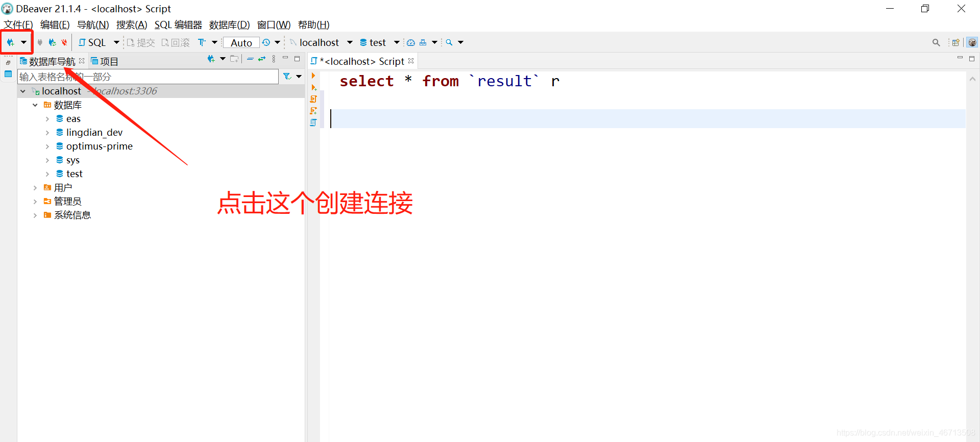Viewport: 980px width, 442px height.
Task: Open the 文件(F) menu
Action: (18, 25)
